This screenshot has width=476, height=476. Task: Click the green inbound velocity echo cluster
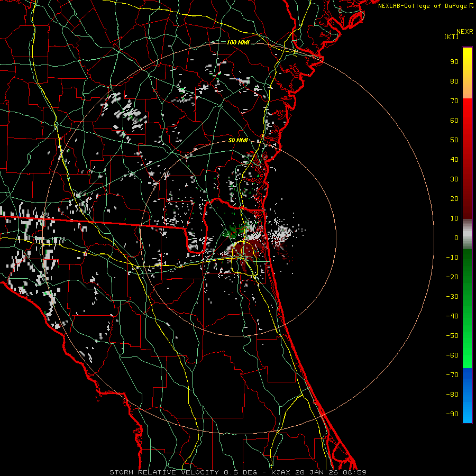click(x=233, y=231)
